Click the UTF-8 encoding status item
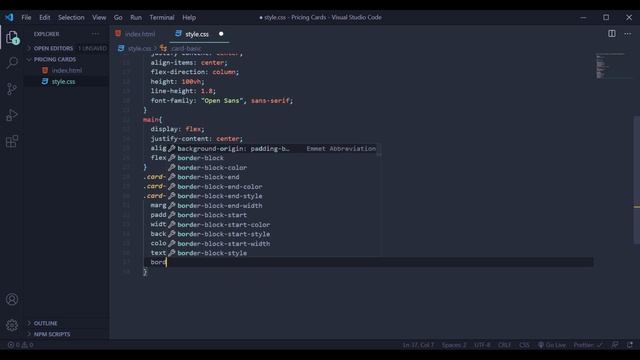The width and height of the screenshot is (640, 360). click(x=482, y=345)
